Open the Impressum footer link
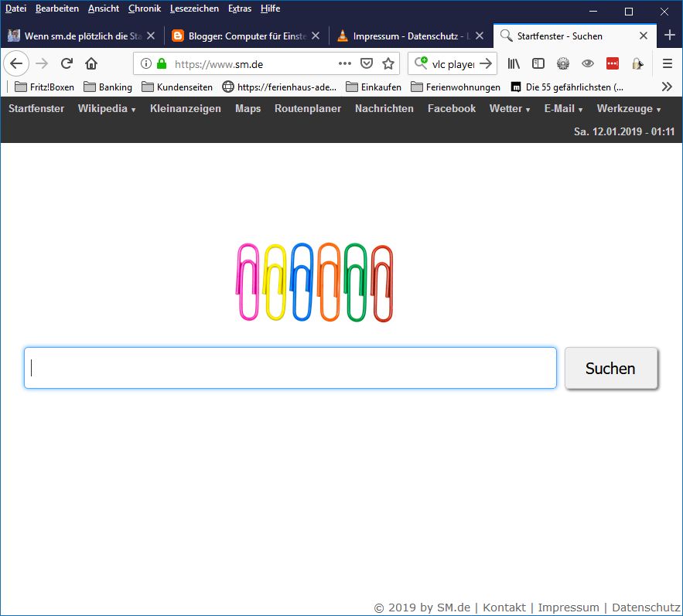The image size is (683, 616). click(x=569, y=607)
